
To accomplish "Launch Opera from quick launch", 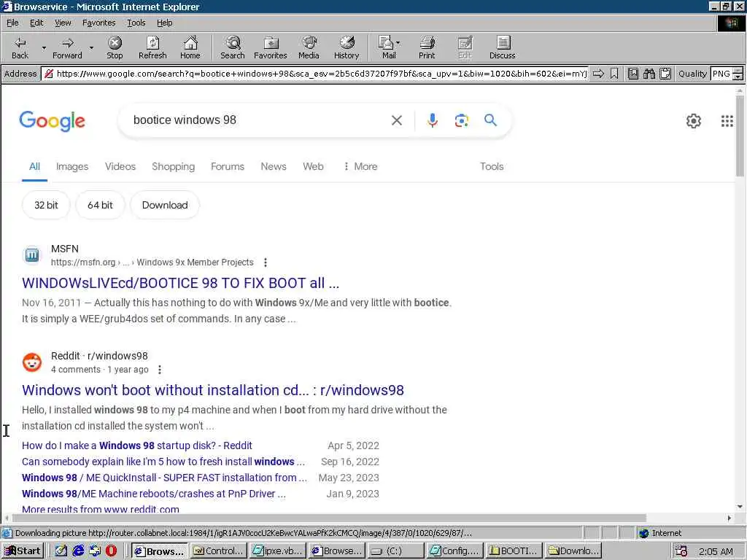I will 111,551.
